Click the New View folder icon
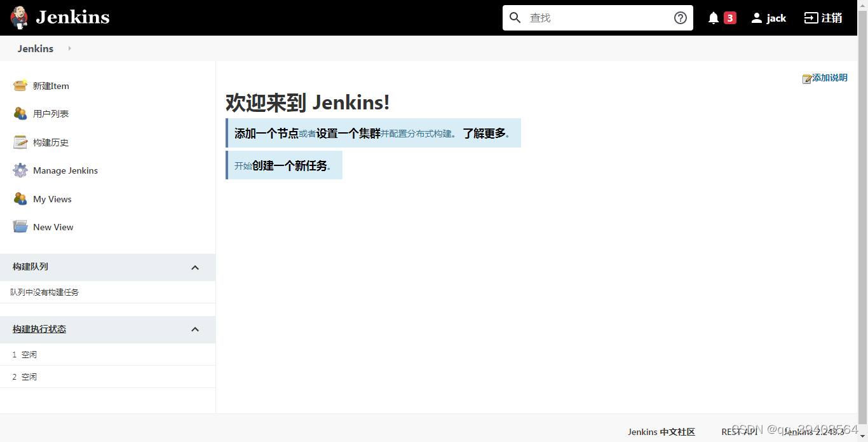 [x=20, y=226]
